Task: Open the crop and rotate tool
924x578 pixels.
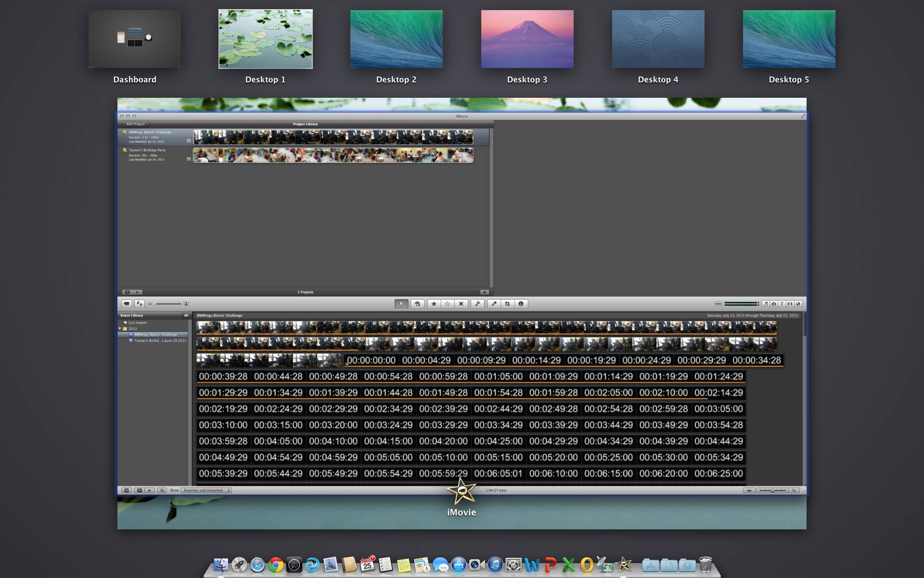Action: click(507, 304)
